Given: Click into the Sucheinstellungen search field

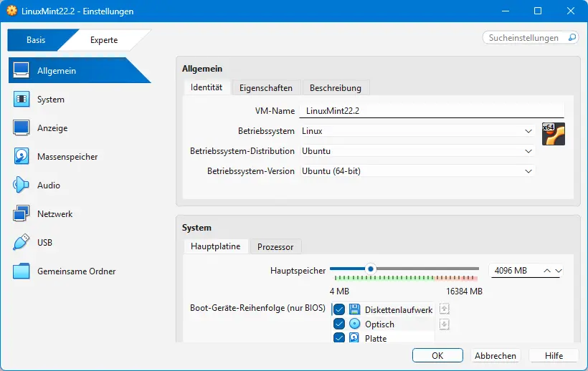Looking at the screenshot, I should pos(527,37).
